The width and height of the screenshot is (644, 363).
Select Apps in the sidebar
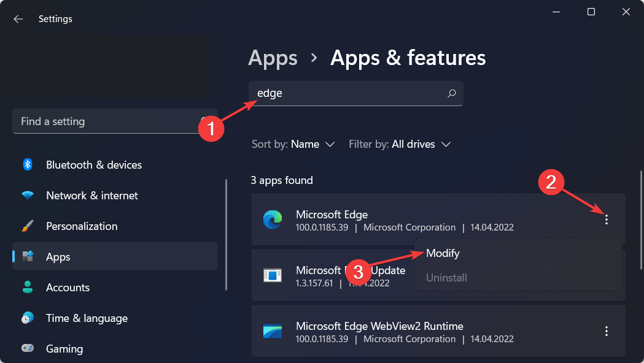pos(115,256)
